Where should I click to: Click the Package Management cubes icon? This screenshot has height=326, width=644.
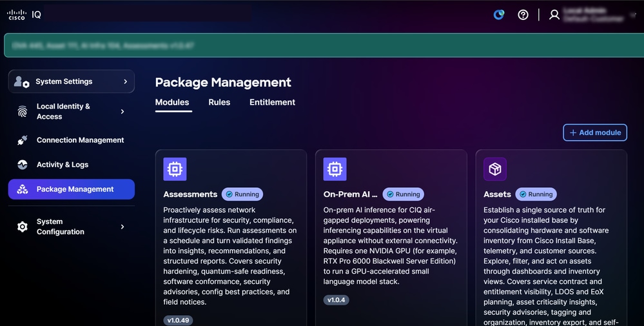click(x=22, y=189)
